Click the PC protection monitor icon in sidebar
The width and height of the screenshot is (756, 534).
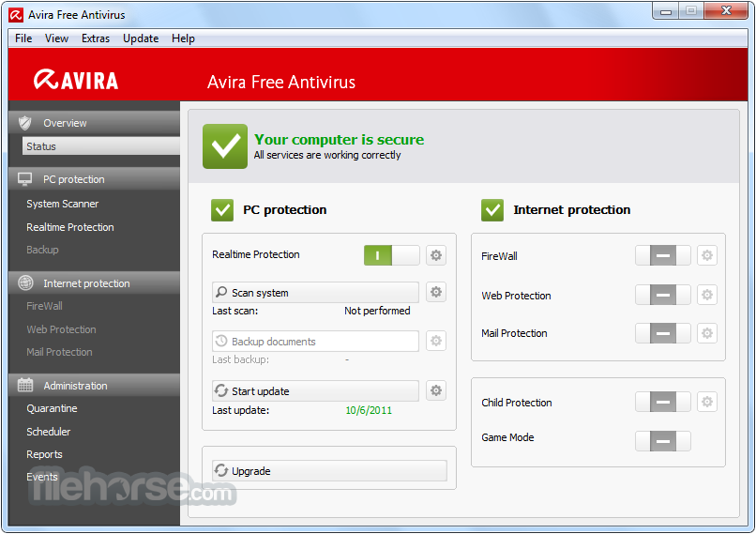pyautogui.click(x=25, y=179)
